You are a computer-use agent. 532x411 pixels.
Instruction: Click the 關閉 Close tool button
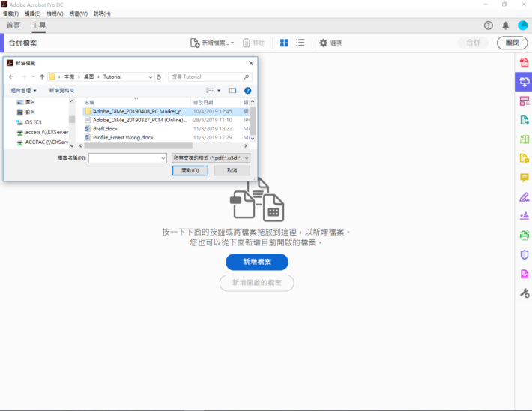click(x=513, y=43)
